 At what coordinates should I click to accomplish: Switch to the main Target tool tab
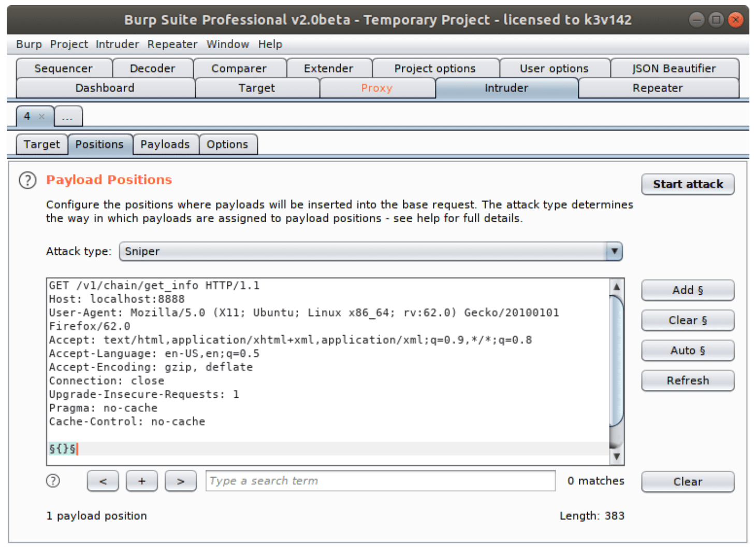257,88
